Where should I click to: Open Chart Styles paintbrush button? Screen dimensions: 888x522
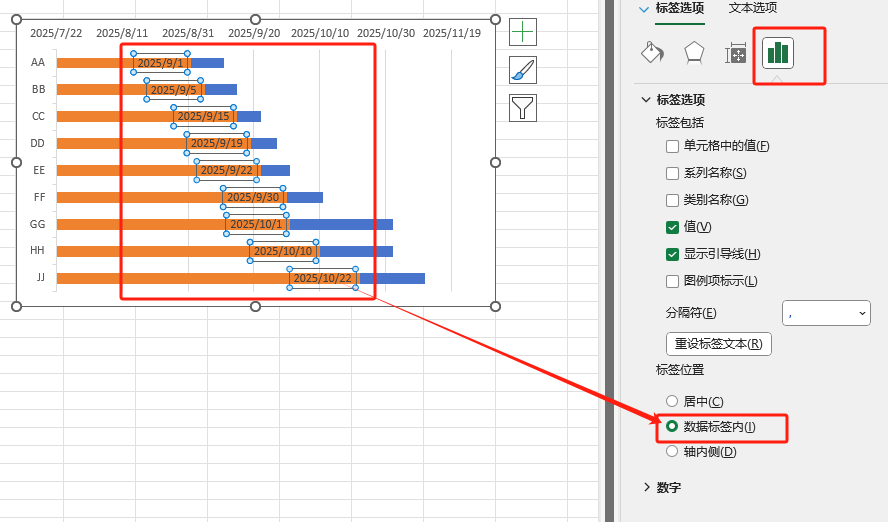(x=523, y=70)
